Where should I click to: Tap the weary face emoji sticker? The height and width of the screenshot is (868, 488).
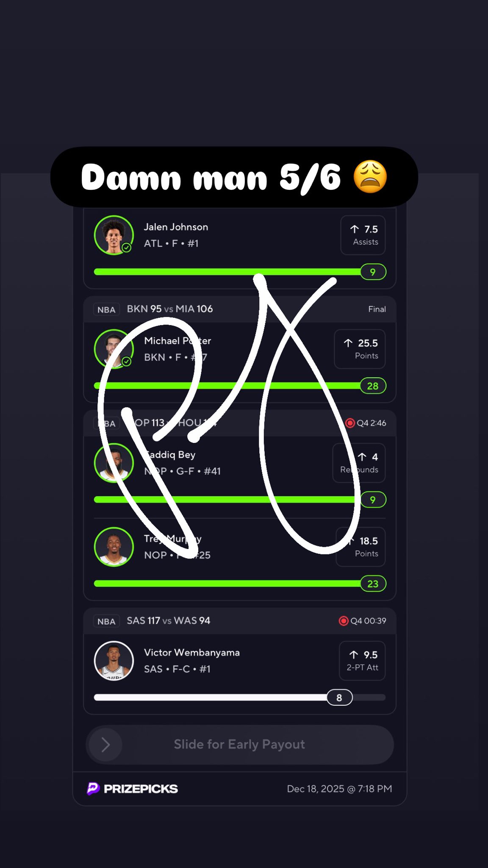tap(370, 177)
